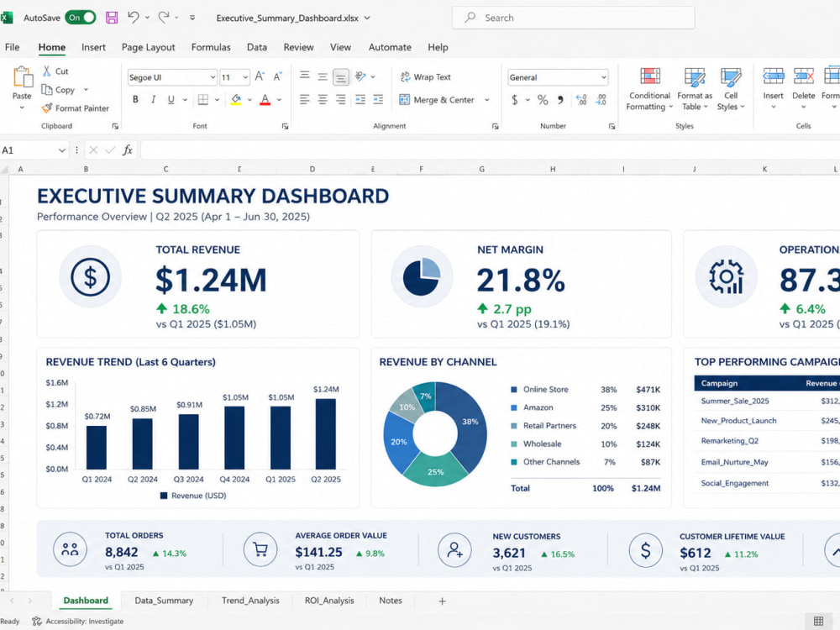This screenshot has width=840, height=630.
Task: Open the Conditional Formatting icon
Action: click(x=650, y=76)
